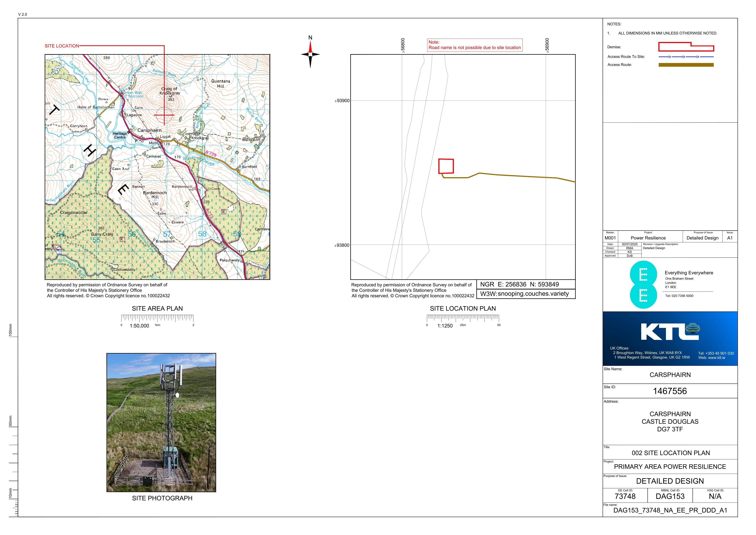Click the H3G Cell ID N/A value

(x=715, y=496)
